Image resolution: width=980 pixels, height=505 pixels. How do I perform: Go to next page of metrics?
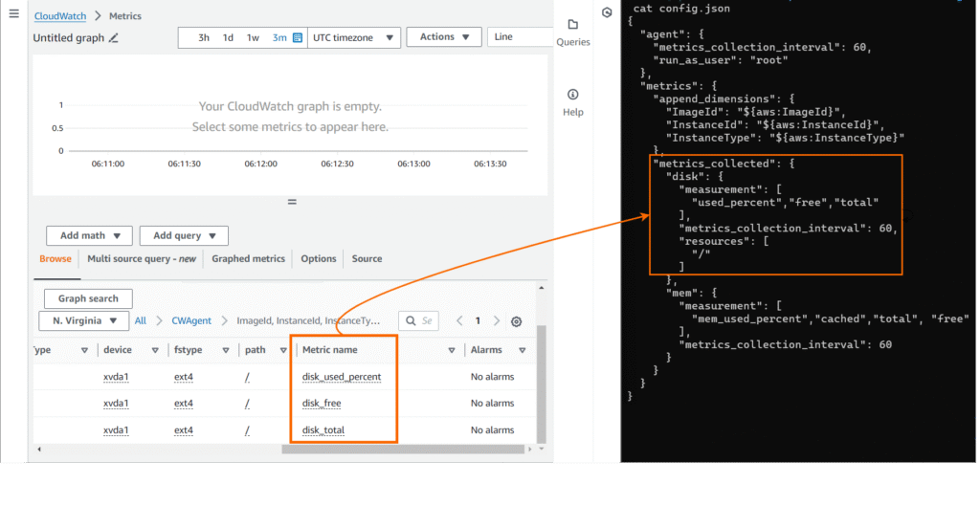point(498,321)
